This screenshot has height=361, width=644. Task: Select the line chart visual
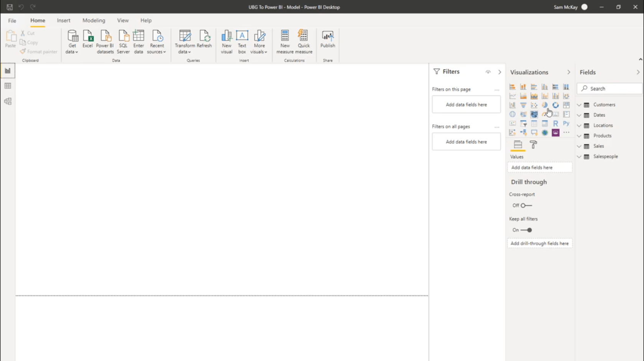coord(513,96)
